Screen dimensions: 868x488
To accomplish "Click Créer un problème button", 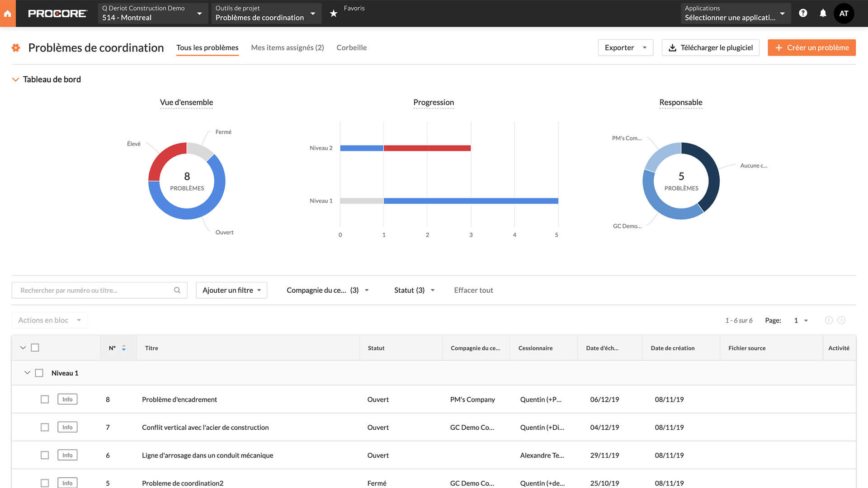I will click(x=811, y=47).
